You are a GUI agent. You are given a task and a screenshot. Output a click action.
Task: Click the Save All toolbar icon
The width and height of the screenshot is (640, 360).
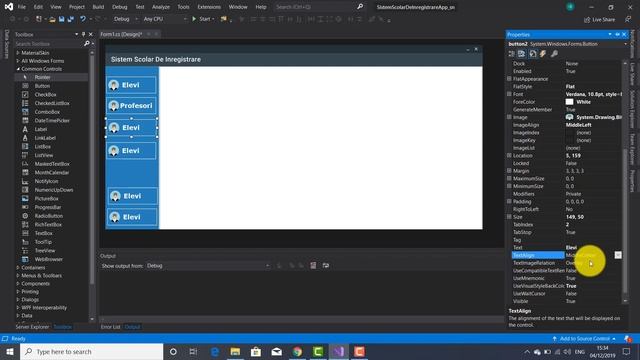71,19
